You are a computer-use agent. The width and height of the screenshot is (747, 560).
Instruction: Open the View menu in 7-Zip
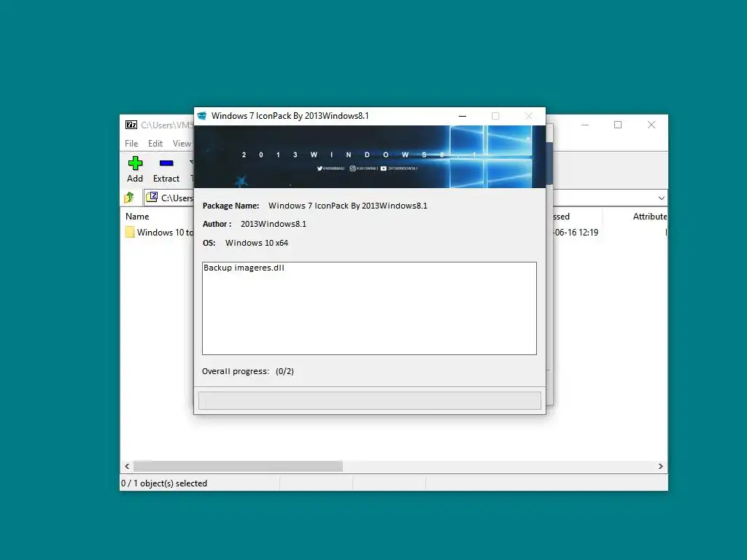tap(182, 144)
